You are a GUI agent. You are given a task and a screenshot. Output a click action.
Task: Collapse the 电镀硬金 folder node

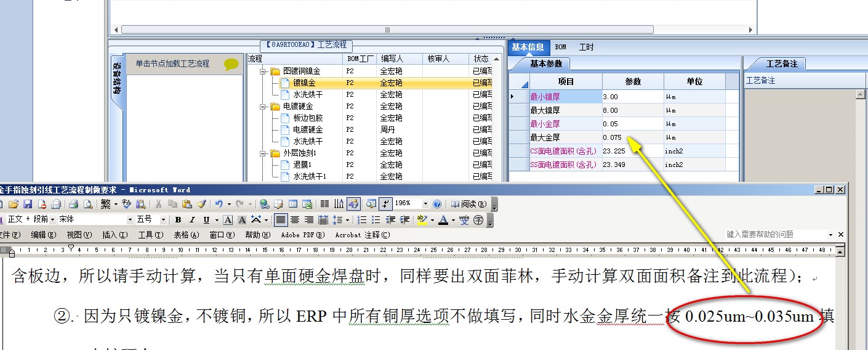[x=263, y=107]
